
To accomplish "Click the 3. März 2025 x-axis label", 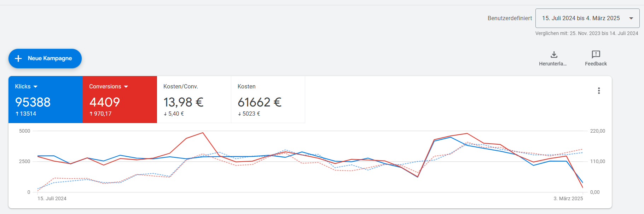I will 568,198.
